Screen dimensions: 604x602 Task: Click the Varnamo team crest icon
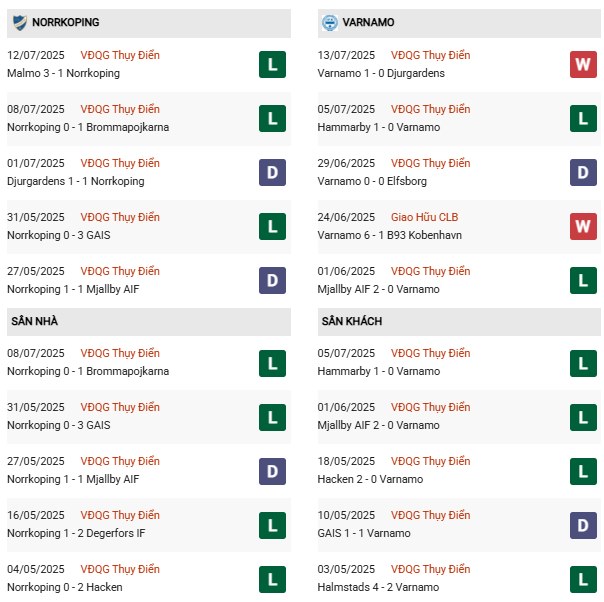(x=331, y=21)
